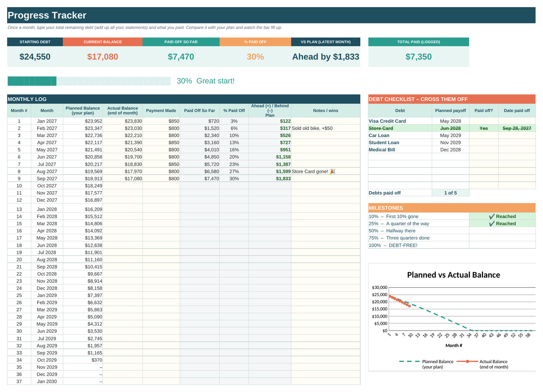Click the Reached checkmark for 25% milestone
This screenshot has width=543, height=392.
pyautogui.click(x=502, y=223)
